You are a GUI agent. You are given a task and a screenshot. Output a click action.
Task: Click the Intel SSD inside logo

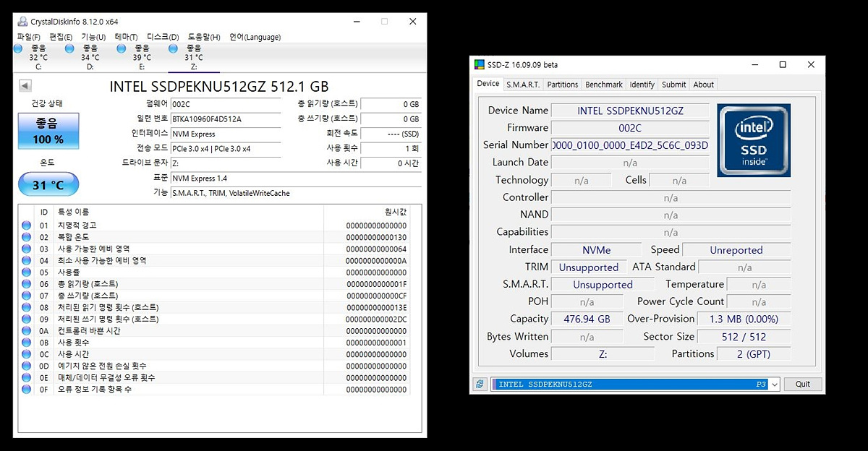tap(754, 140)
